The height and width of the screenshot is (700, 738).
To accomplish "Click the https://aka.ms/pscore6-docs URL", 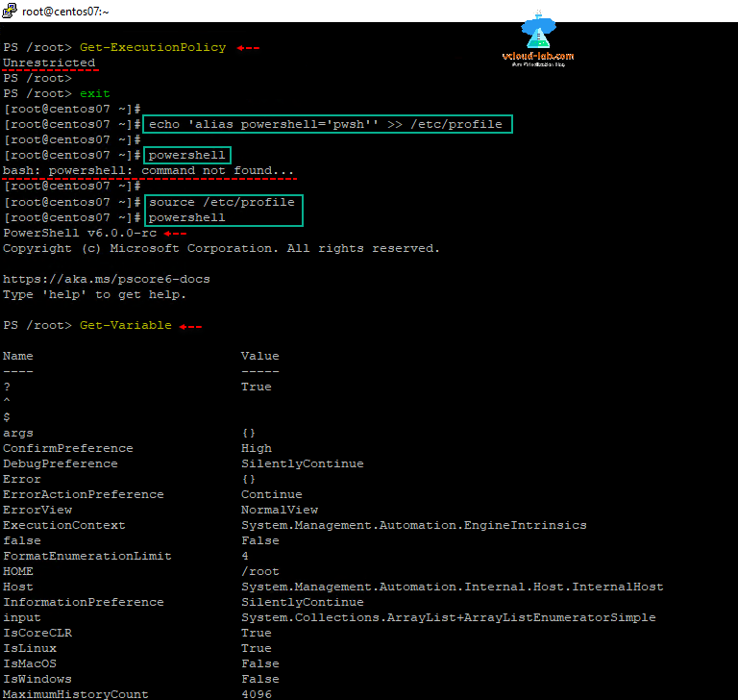I will [107, 280].
